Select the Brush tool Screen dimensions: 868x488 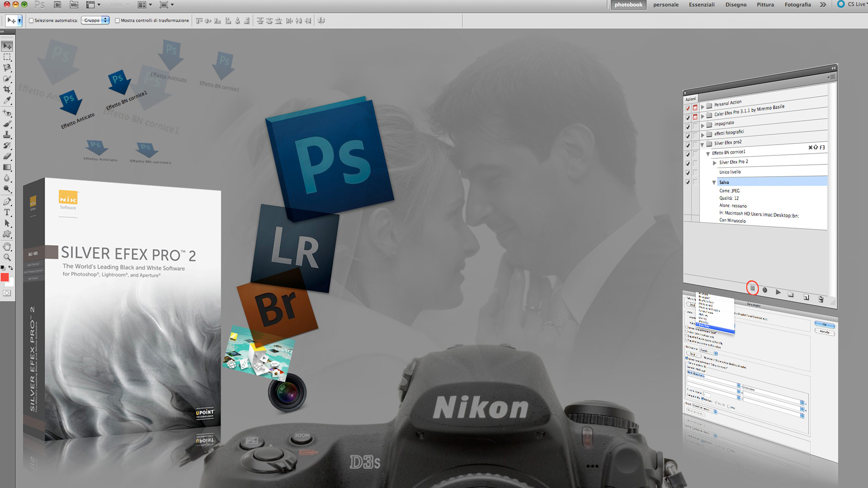(7, 124)
